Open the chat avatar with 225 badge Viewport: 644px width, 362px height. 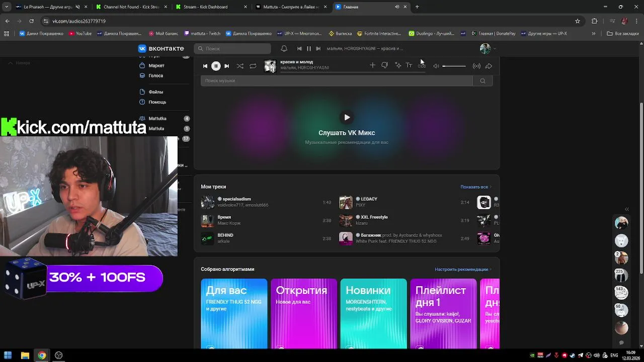pyautogui.click(x=621, y=275)
